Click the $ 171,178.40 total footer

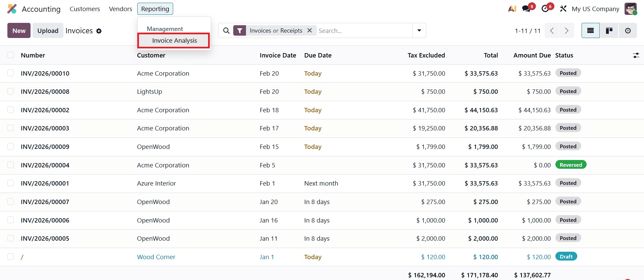480,275
